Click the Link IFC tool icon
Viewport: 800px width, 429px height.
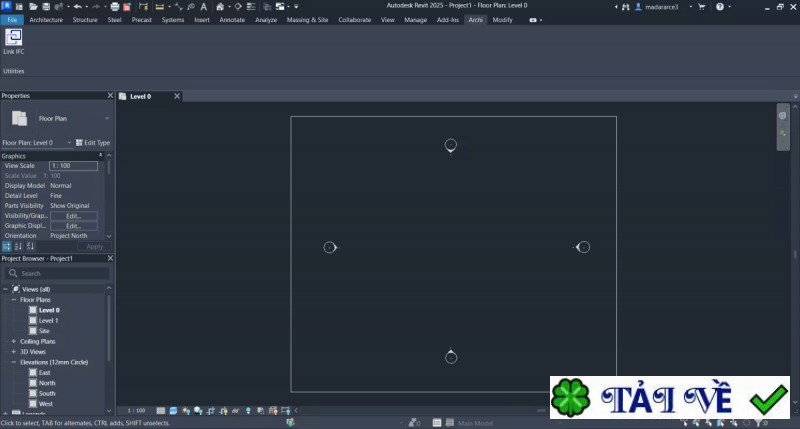[13, 37]
